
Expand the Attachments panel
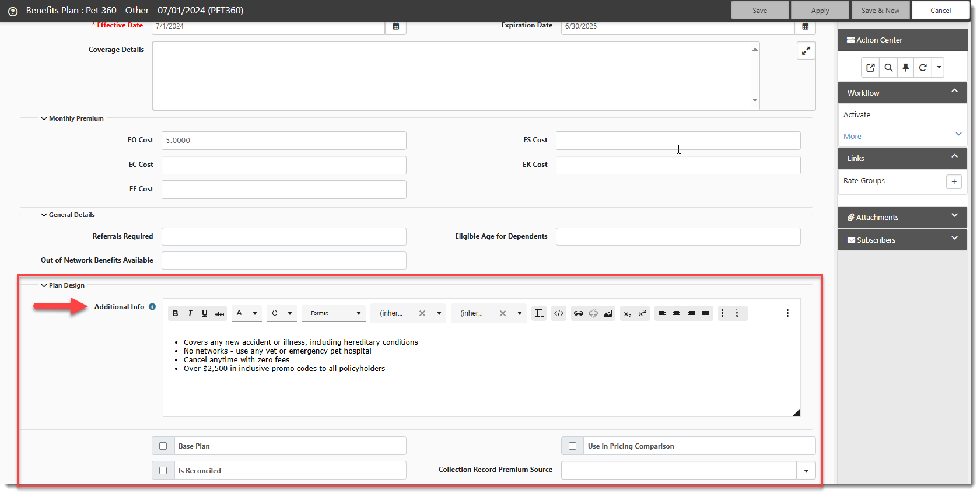click(x=902, y=217)
